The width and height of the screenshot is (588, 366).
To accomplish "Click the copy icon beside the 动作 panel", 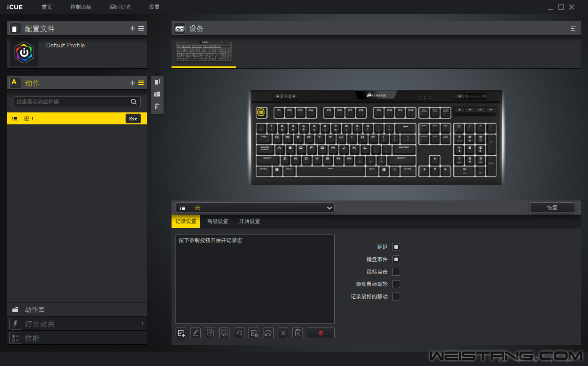I will [157, 82].
